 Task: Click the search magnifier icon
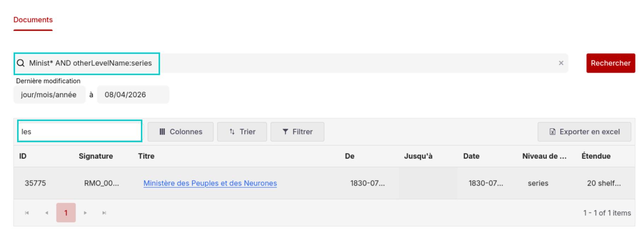(21, 63)
